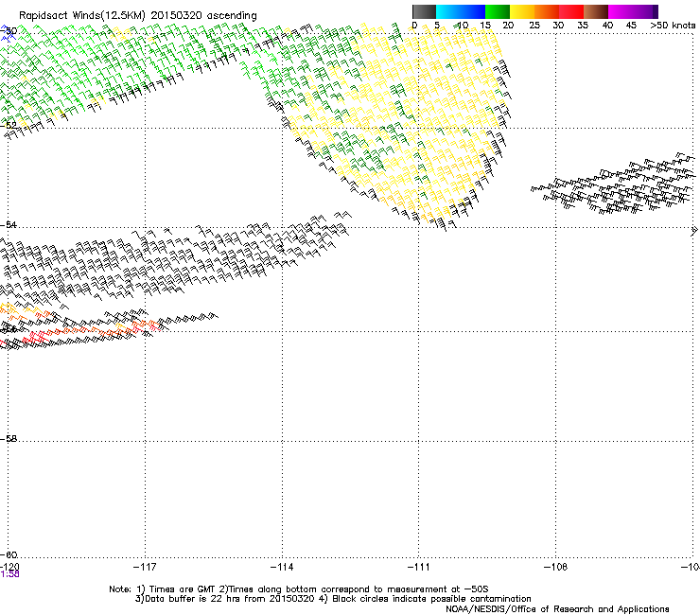The height and width of the screenshot is (615, 700).
Task: Click the '-60' latitude axis label
Action: [x=9, y=554]
